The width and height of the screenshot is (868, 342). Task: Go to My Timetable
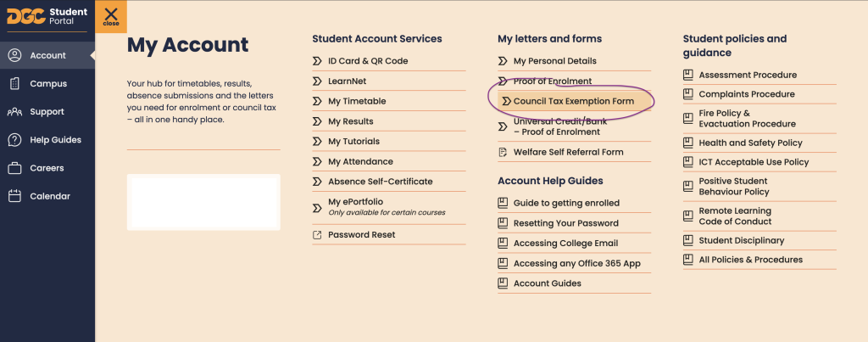pos(357,101)
